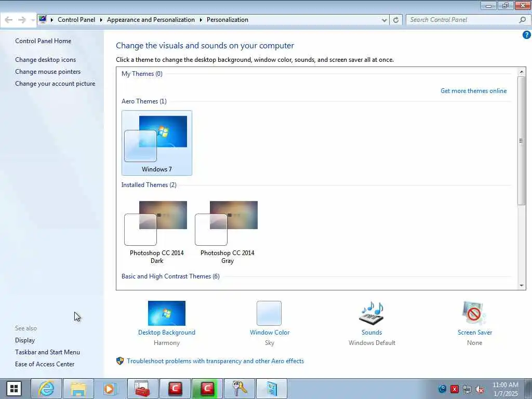Expand the arrow after Control Panel breadcrumb
532x399 pixels.
101,20
